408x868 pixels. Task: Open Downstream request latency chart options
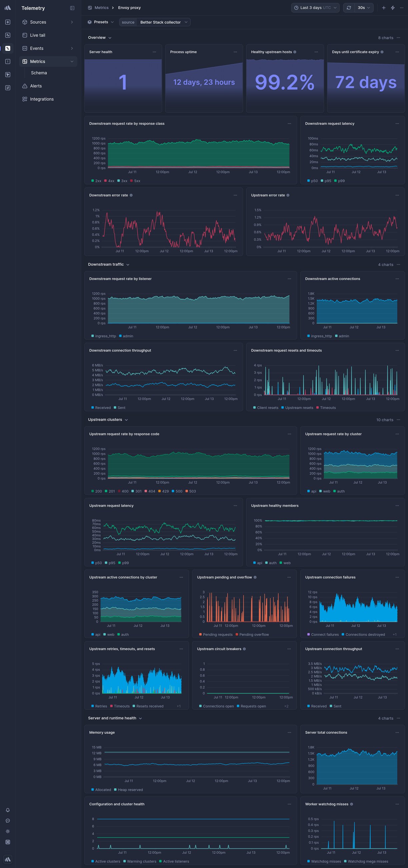coord(397,124)
